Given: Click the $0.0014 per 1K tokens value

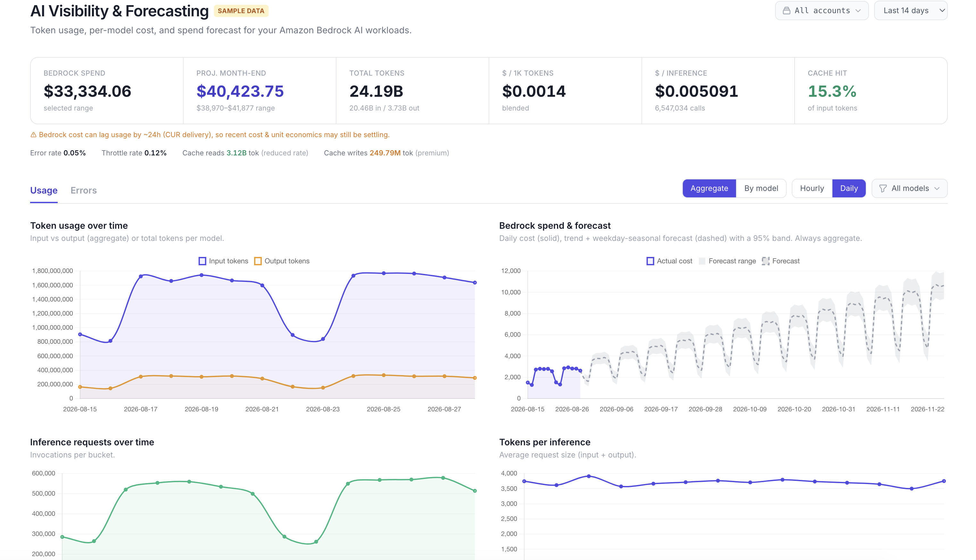Looking at the screenshot, I should pos(534,92).
